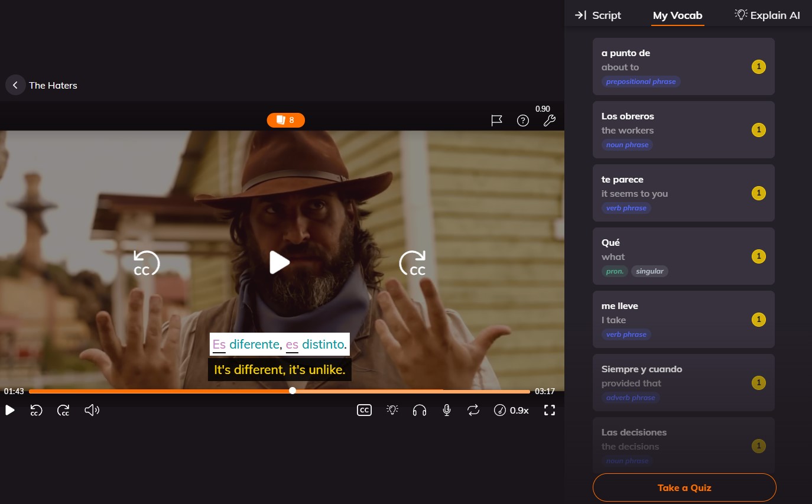Click the count badge on 'Qué'

point(758,256)
